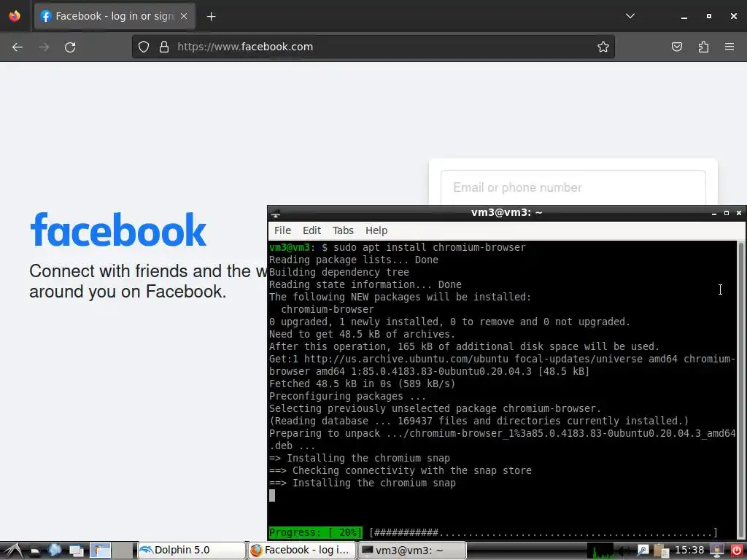Screen dimensions: 747x560
Task: Click the lock screen monitor icon
Action: point(717,551)
